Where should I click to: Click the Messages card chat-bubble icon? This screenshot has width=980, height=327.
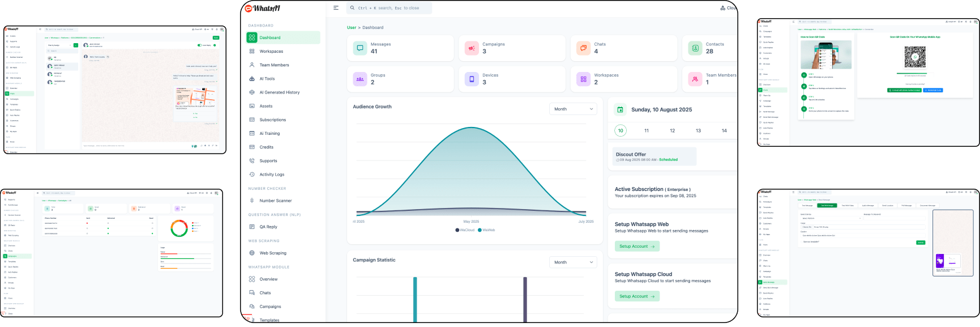pyautogui.click(x=360, y=48)
